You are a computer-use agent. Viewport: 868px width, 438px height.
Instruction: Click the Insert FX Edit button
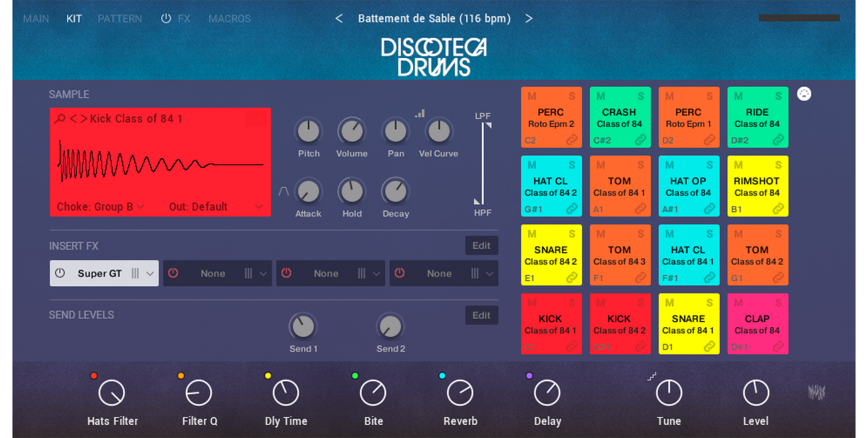tap(482, 246)
